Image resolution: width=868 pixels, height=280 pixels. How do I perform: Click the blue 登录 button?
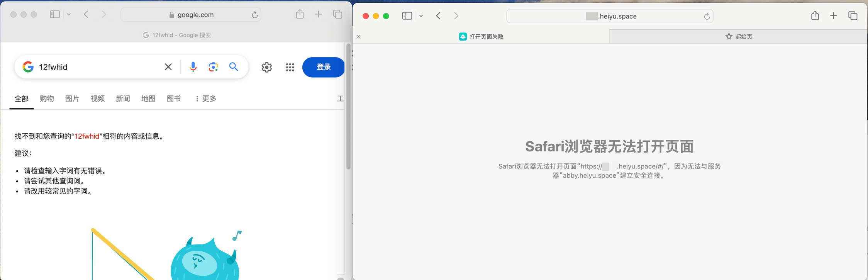coord(324,67)
